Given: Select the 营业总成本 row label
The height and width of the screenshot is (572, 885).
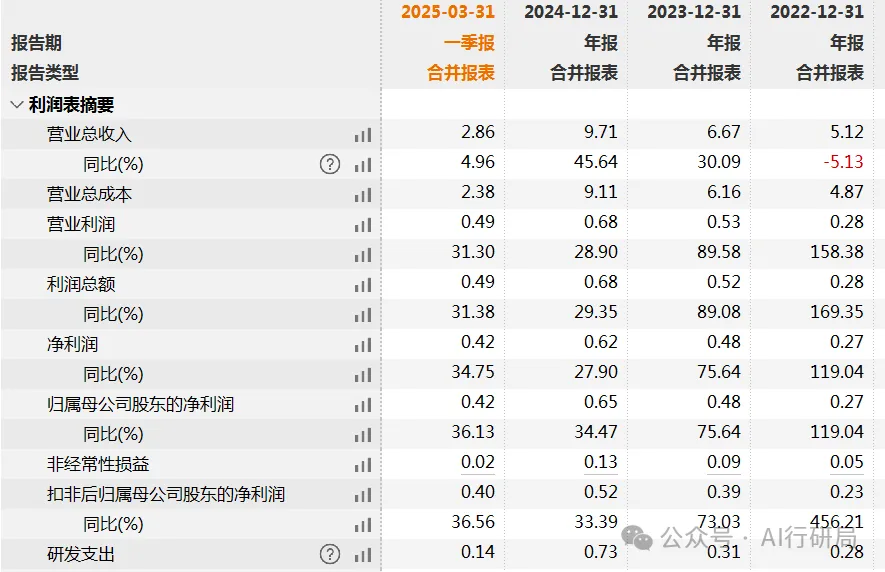Looking at the screenshot, I should click(89, 194).
